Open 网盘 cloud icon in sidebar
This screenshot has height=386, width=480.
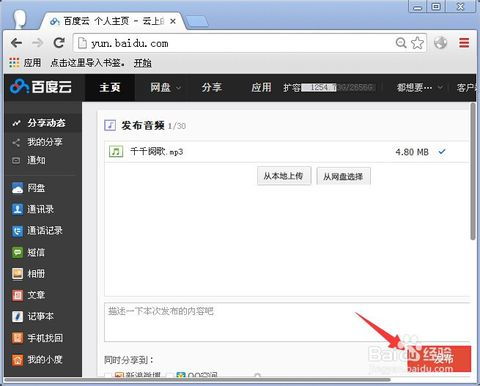coord(17,188)
